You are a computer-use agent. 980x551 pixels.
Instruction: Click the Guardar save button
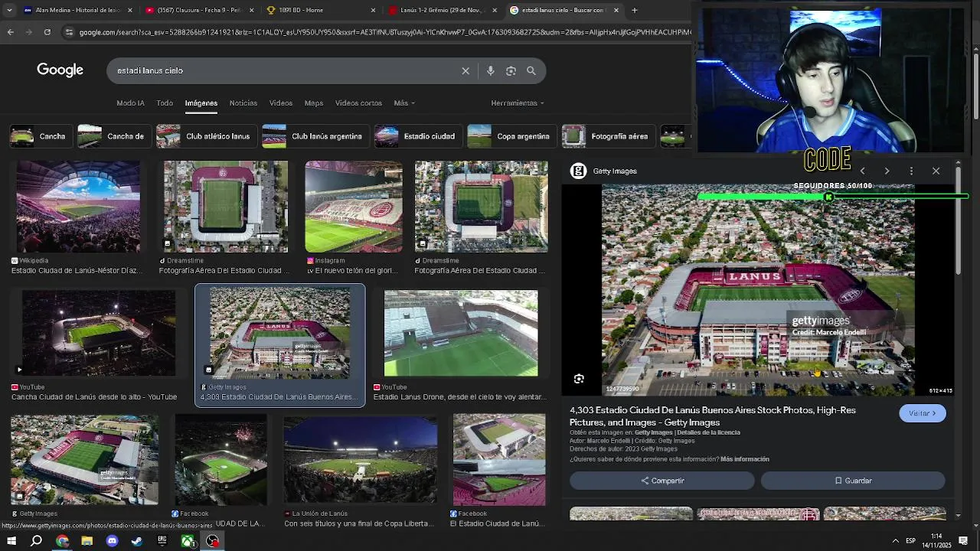point(853,481)
